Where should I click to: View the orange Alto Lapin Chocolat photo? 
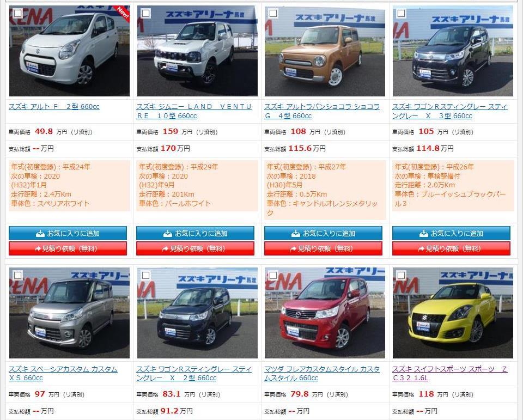tap(325, 51)
